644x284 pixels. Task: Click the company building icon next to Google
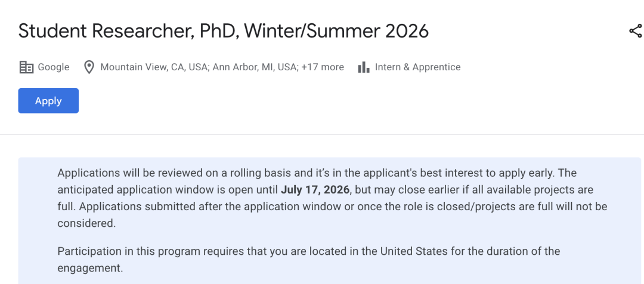tap(26, 67)
